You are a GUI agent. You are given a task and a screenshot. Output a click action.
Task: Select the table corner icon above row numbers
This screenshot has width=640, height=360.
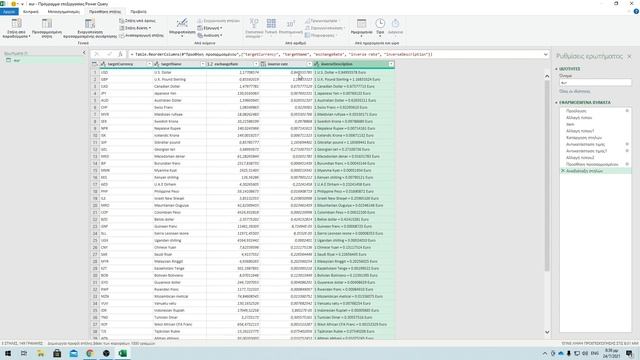point(95,64)
